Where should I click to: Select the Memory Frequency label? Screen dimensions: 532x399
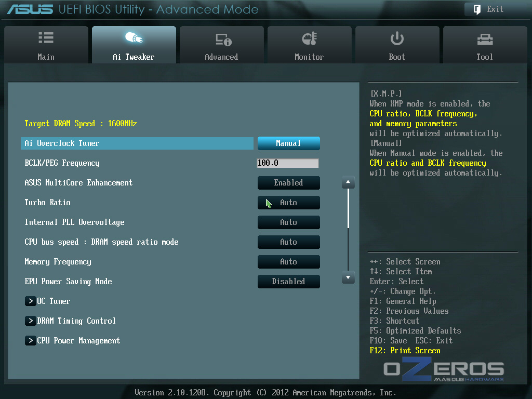pyautogui.click(x=58, y=262)
